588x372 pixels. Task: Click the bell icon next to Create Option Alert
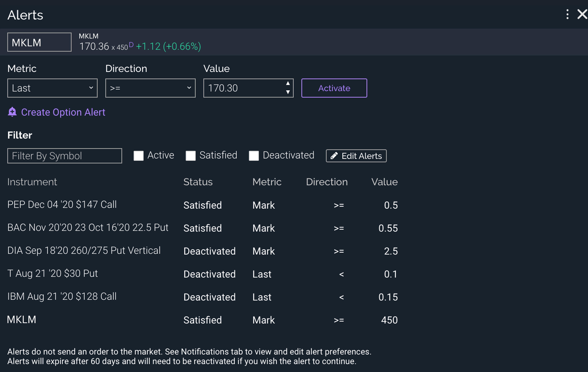[12, 112]
